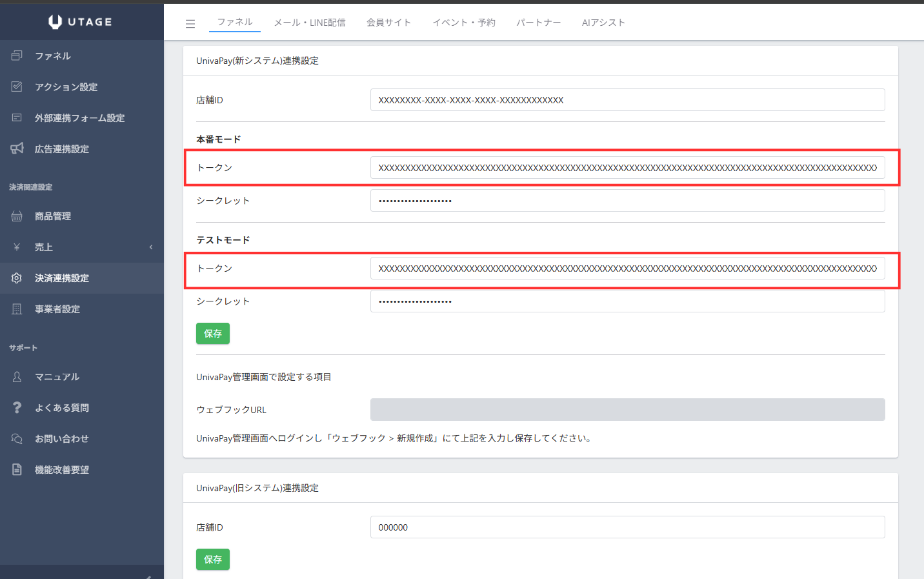Collapse the sidebar with bottom arrow
The image size is (924, 579).
(x=148, y=576)
